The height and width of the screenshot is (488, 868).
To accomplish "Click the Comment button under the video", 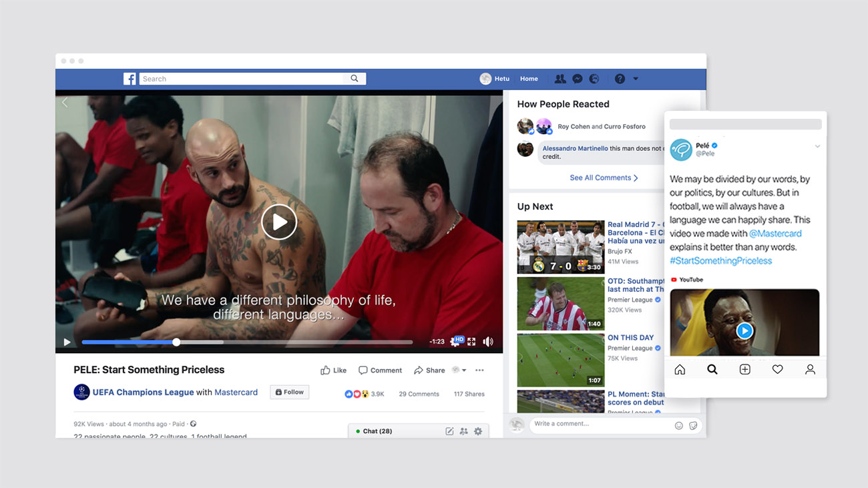I will click(x=380, y=370).
